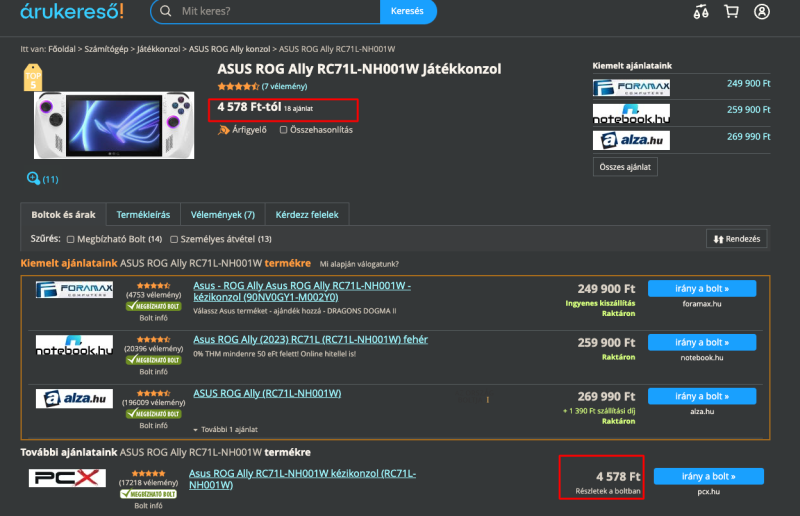Click the 18 ajánlat text

298,109
